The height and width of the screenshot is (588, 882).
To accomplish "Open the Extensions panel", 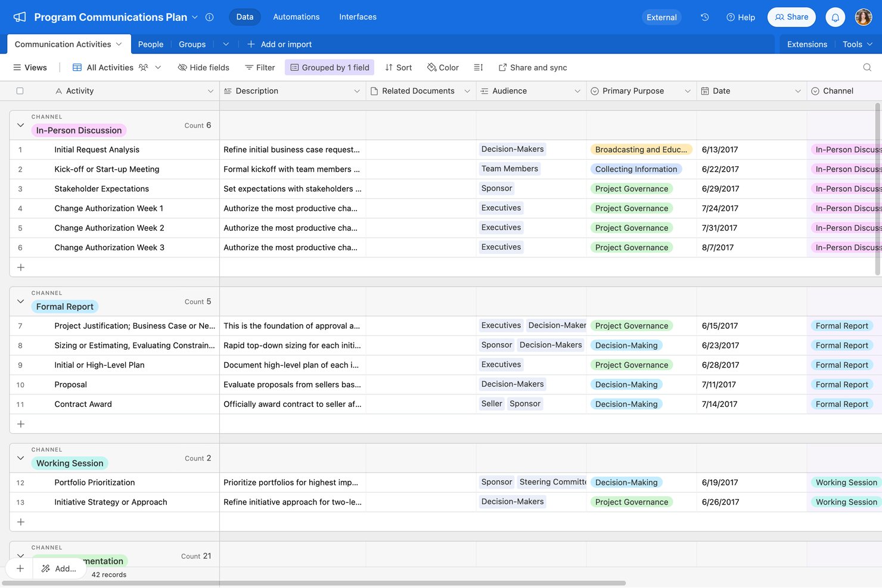I will [x=807, y=44].
